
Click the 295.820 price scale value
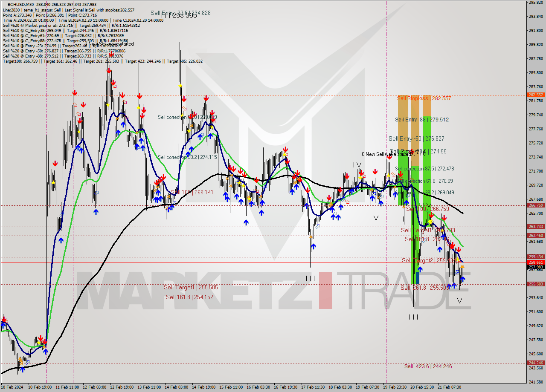[536, 3]
